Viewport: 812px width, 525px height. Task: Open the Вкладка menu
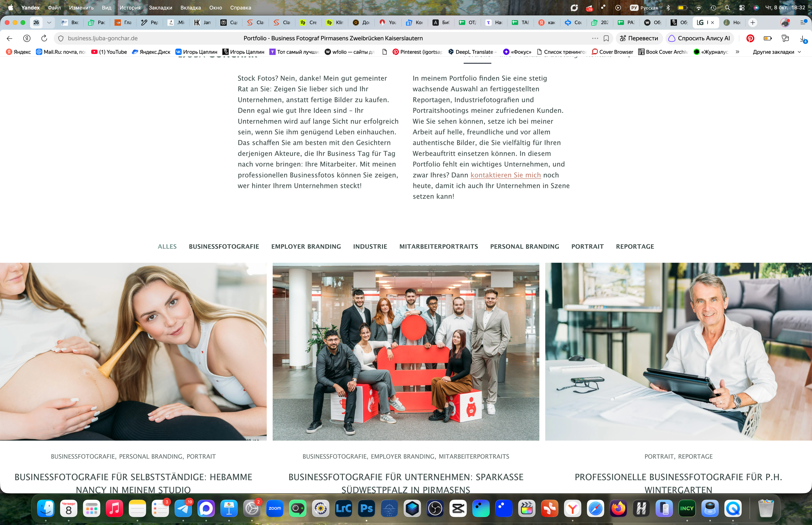[191, 8]
